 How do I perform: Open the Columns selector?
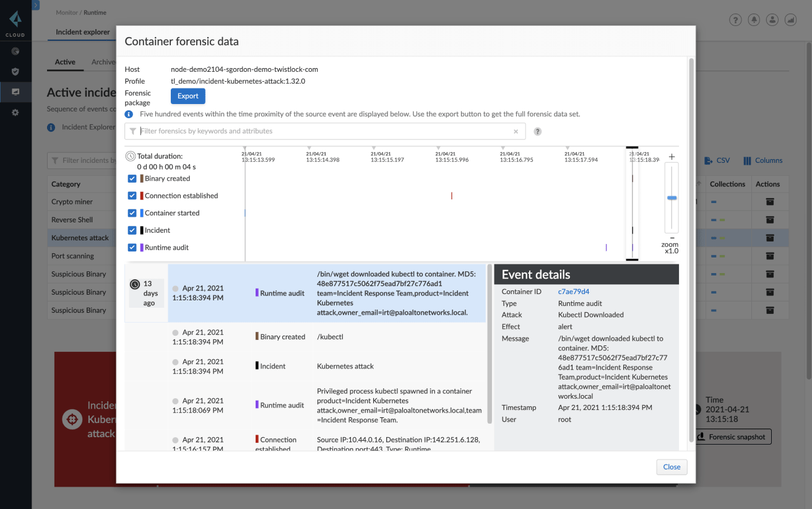click(762, 160)
